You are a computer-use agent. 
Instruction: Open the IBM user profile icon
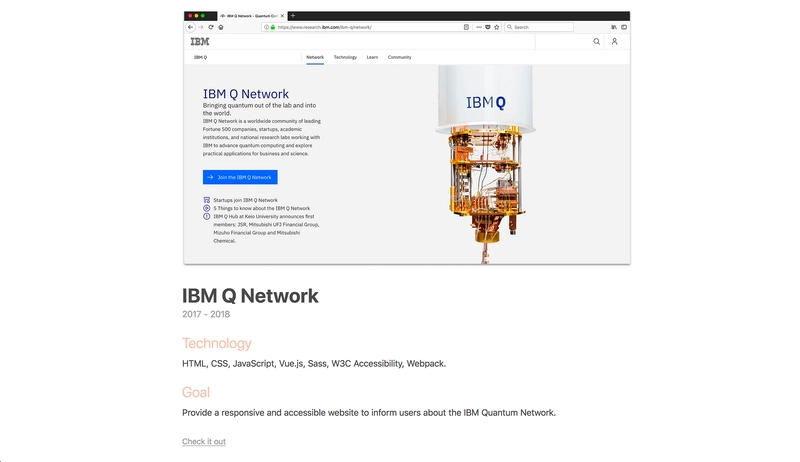point(614,41)
